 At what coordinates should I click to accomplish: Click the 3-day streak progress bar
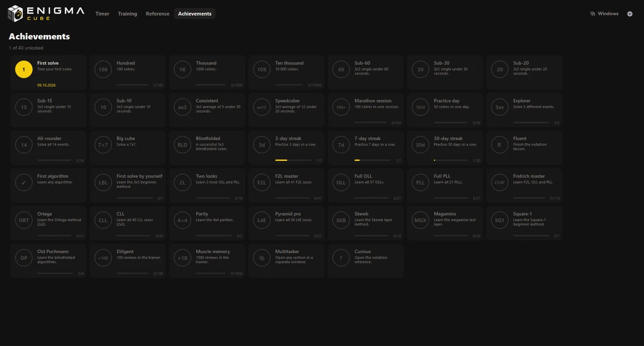coord(293,160)
